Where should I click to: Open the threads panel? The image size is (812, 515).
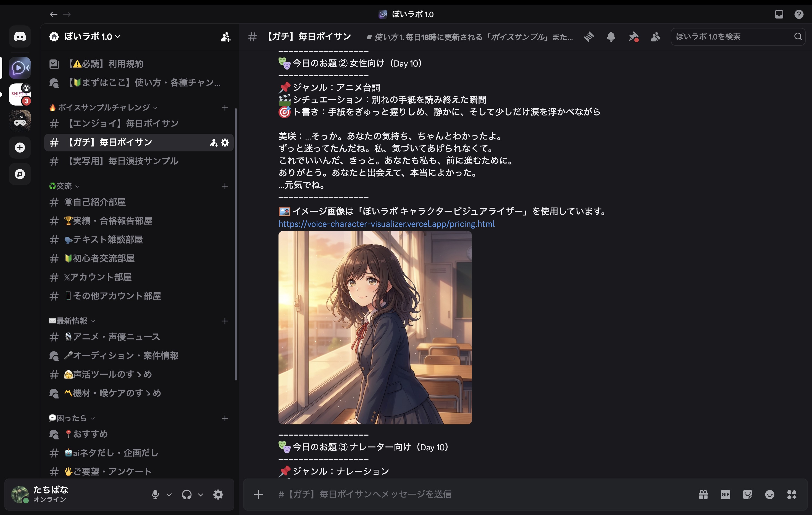589,37
